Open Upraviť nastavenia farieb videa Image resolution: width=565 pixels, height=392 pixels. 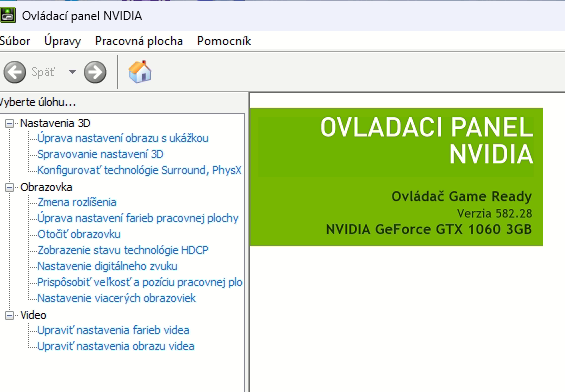[x=113, y=330]
